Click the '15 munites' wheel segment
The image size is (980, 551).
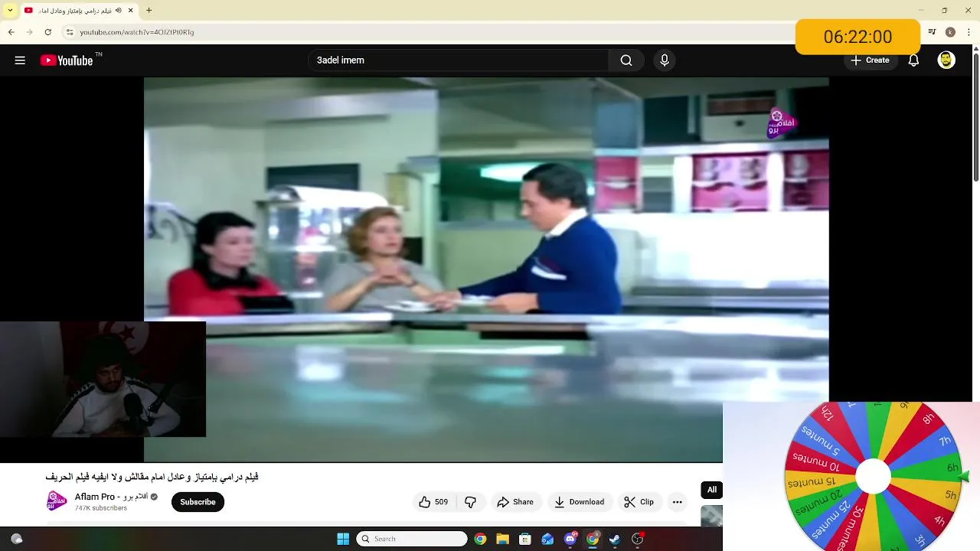[810, 483]
